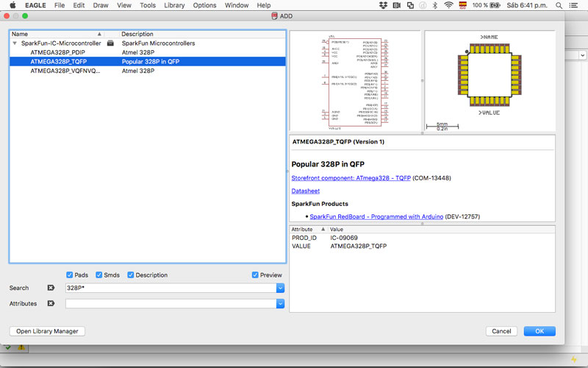Click the green checkmark in status bar

point(8,347)
